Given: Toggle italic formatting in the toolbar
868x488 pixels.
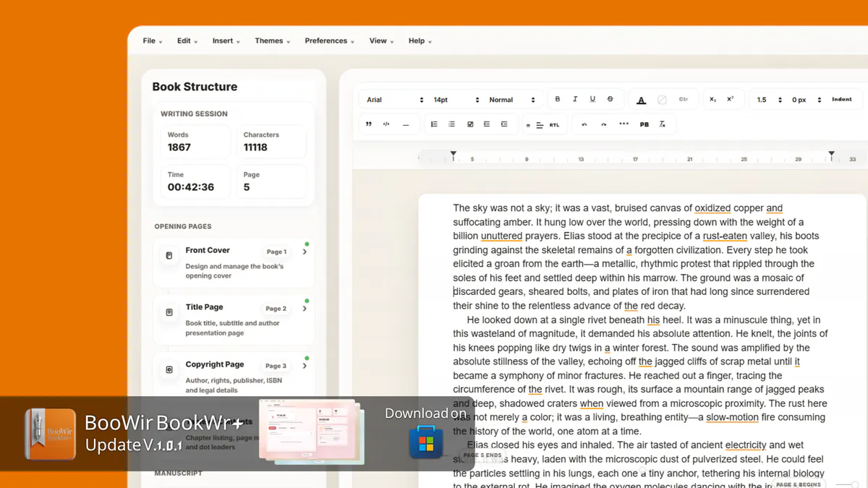Looking at the screenshot, I should [575, 99].
